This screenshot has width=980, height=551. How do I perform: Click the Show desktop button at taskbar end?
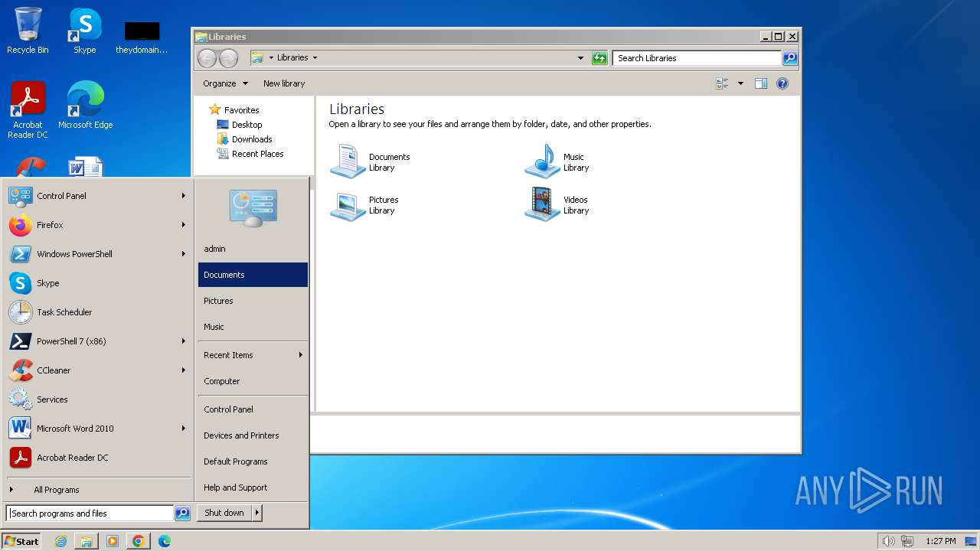point(972,541)
